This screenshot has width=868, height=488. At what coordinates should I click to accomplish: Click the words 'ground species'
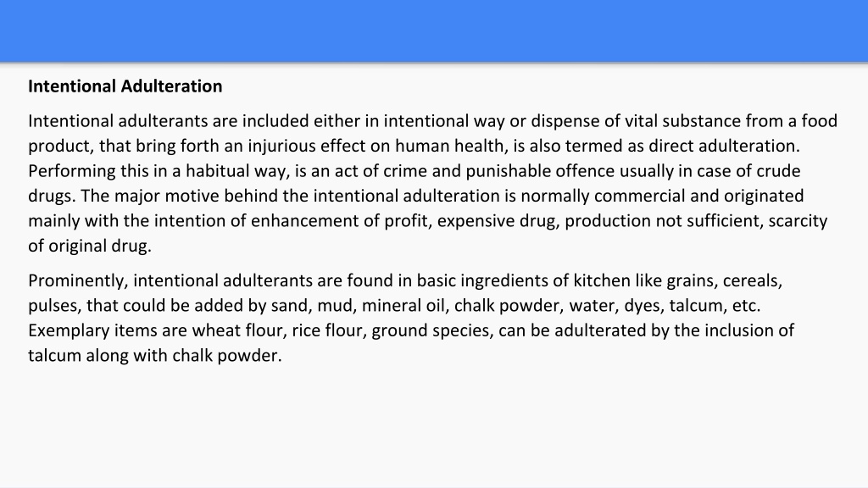(x=431, y=330)
